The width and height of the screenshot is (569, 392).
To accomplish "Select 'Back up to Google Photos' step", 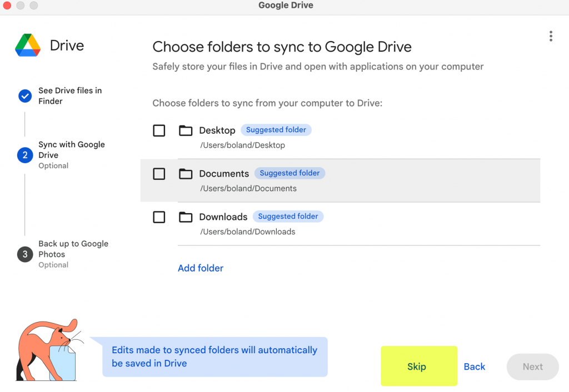I will [73, 249].
